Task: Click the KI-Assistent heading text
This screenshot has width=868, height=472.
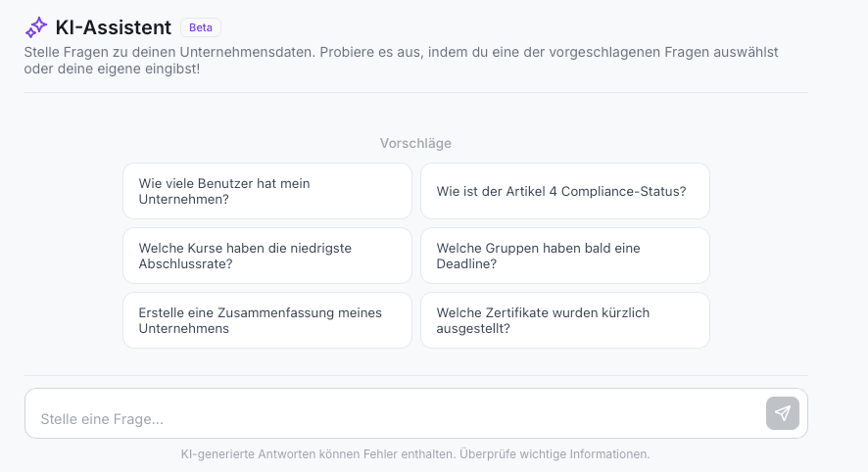Action: (x=114, y=27)
